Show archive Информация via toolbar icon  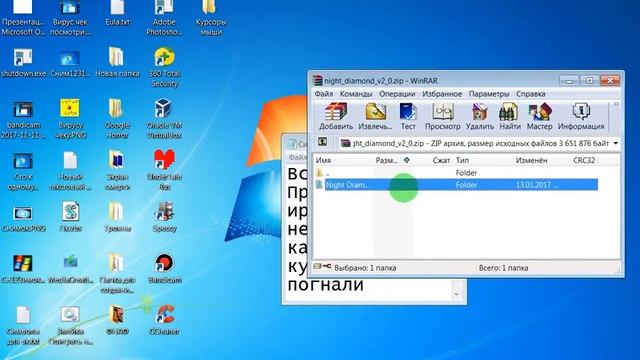point(581,116)
